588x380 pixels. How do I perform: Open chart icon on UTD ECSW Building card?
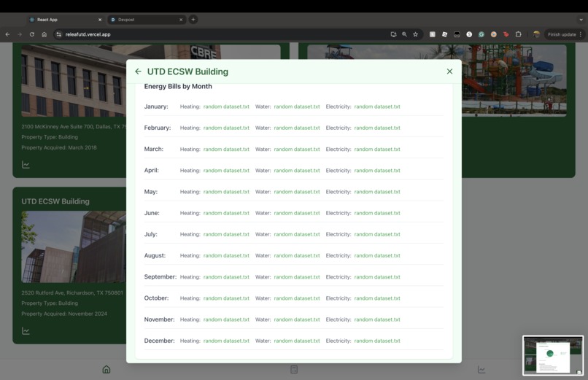[26, 331]
